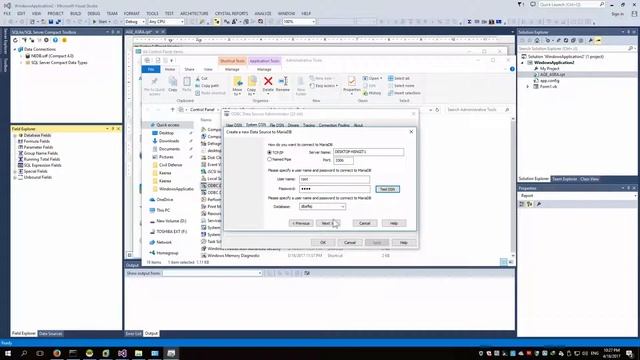Click Cancel in the MariaDB wizard
The height and width of the screenshot is (360, 640).
pyautogui.click(x=364, y=223)
